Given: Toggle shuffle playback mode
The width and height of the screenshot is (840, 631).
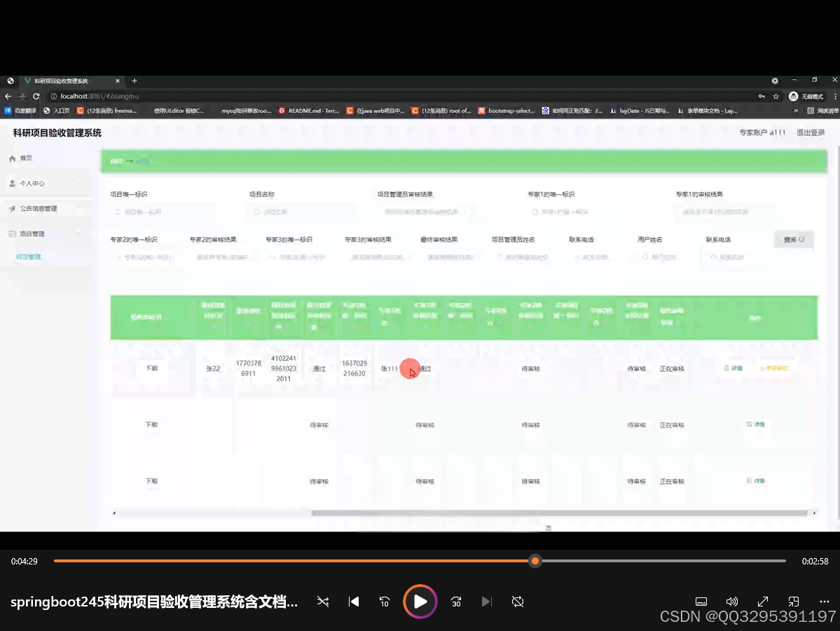Looking at the screenshot, I should pos(323,602).
